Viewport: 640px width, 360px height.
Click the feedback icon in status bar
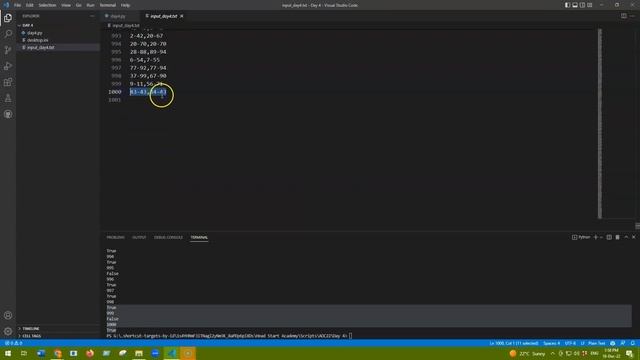pos(623,343)
